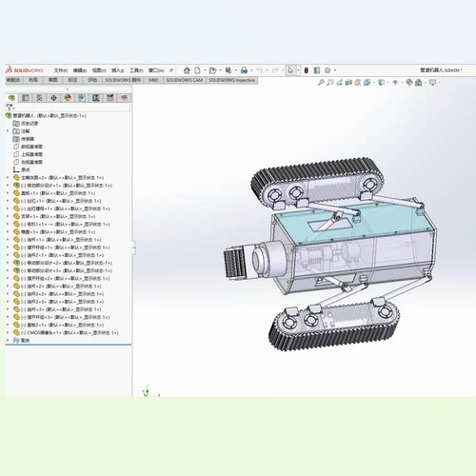Click the tree filter funnel icon
Viewport: 476px width, 476px height.
pos(10,108)
